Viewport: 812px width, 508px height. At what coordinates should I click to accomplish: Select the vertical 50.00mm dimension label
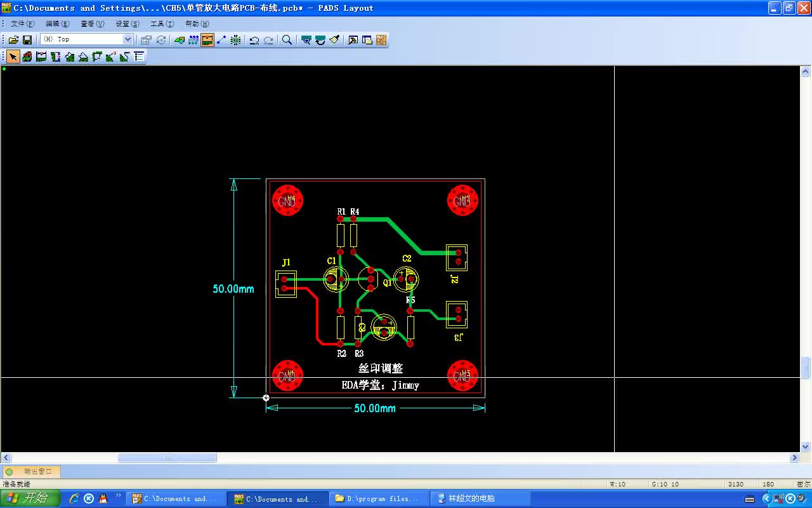coord(233,289)
